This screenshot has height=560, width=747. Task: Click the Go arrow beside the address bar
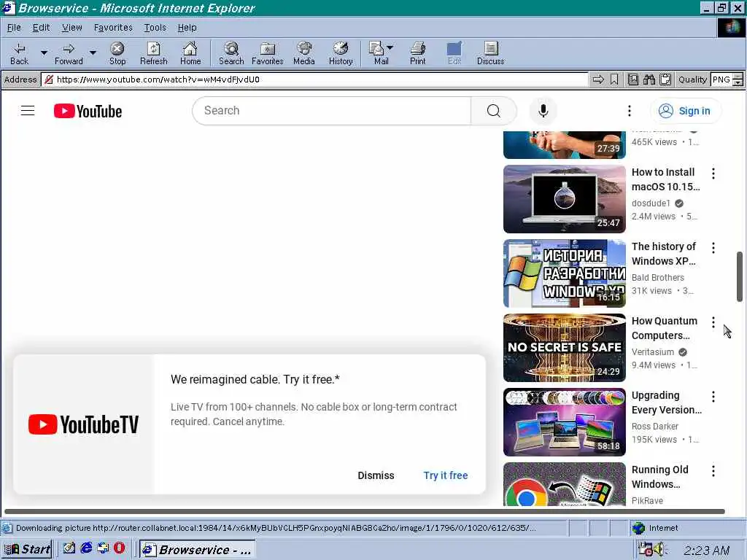598,79
